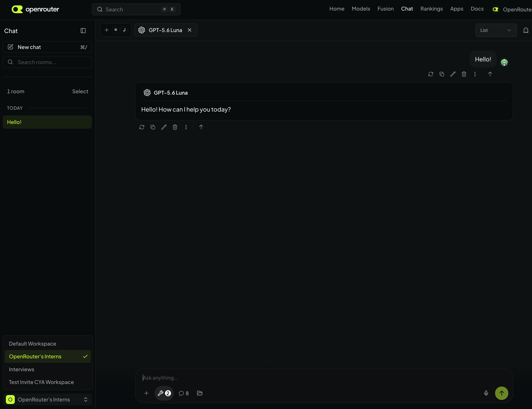532x409 pixels.
Task: Open tools menu with wrench icon
Action: [x=164, y=393]
